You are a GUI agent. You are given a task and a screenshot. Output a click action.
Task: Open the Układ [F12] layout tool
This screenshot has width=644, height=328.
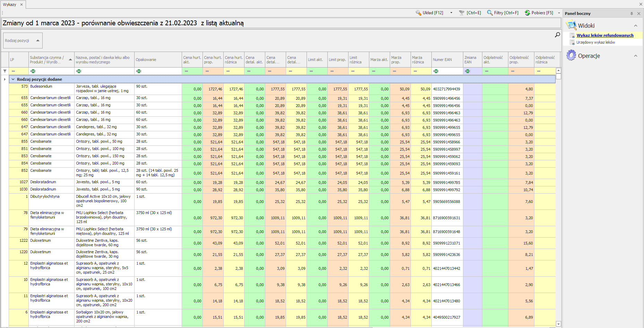coord(429,13)
